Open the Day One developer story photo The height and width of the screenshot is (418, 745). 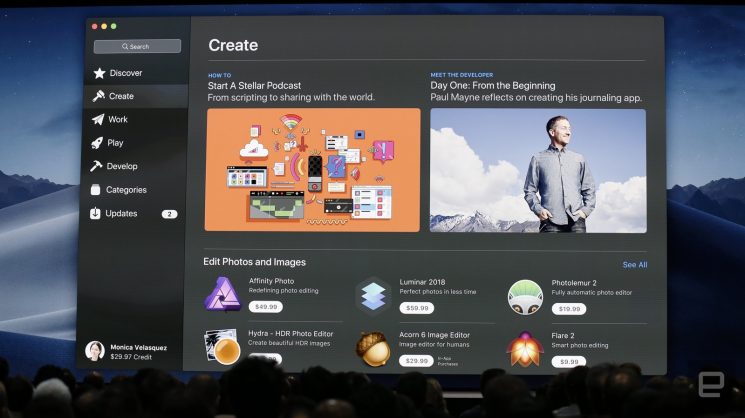click(538, 171)
